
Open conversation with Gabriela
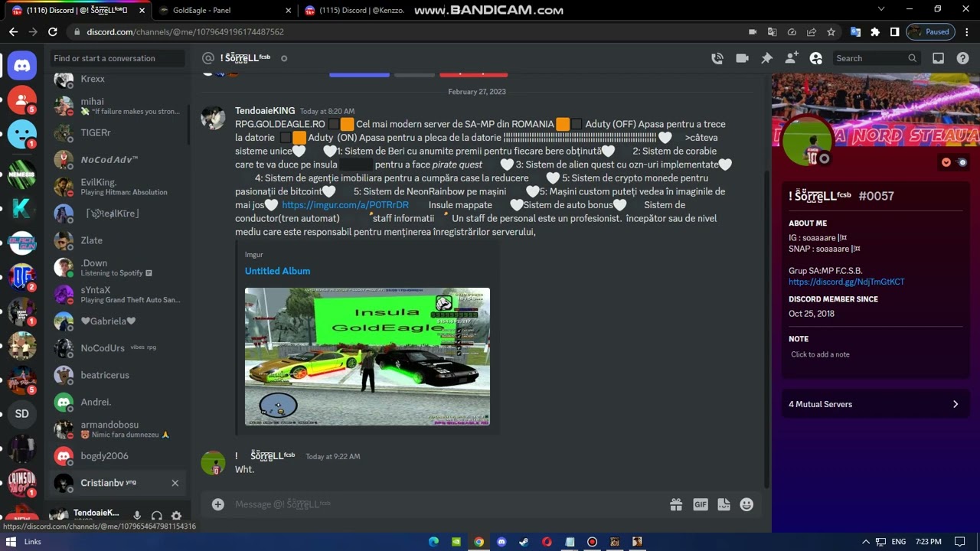click(x=117, y=321)
